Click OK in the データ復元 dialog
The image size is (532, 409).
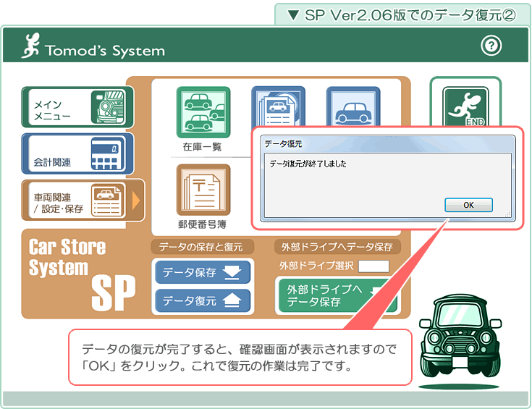click(468, 205)
